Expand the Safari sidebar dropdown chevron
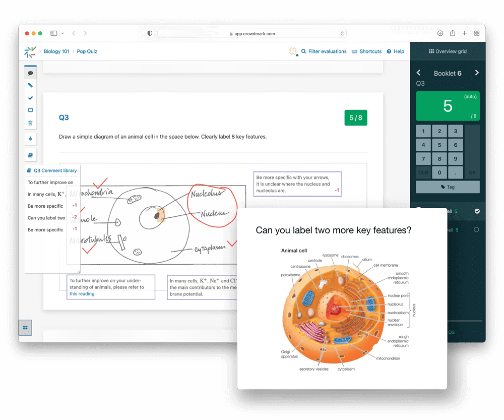504x420 pixels. click(62, 33)
